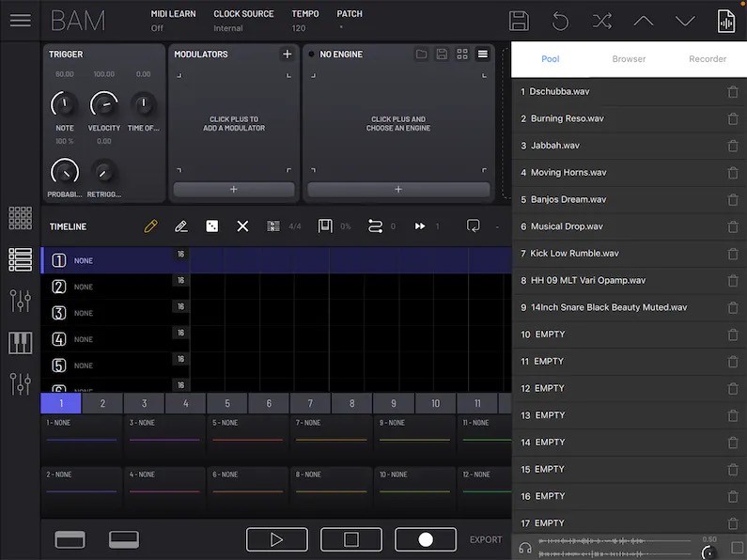This screenshot has height=560, width=747.
Task: Open the piano keyboard view in sidebar
Action: (20, 343)
